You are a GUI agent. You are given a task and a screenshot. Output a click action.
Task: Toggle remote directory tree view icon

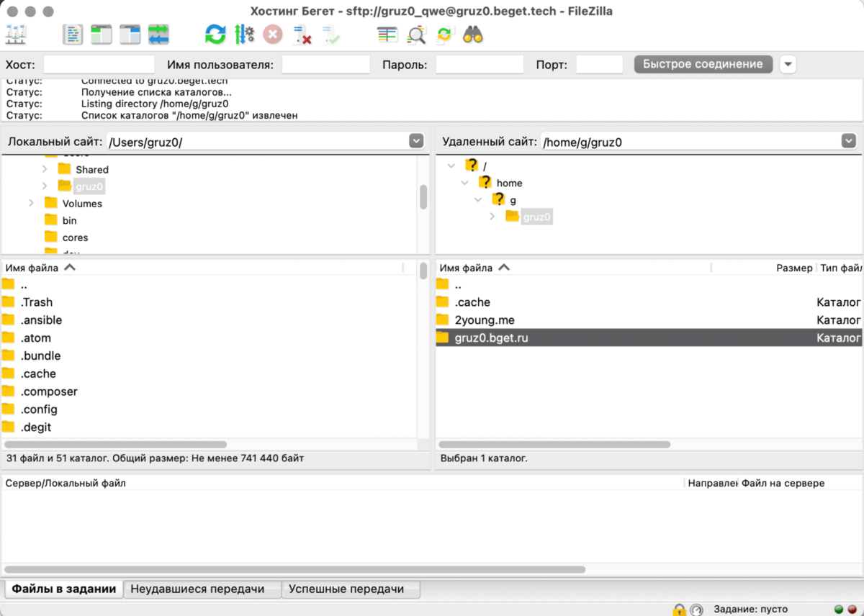coord(130,34)
